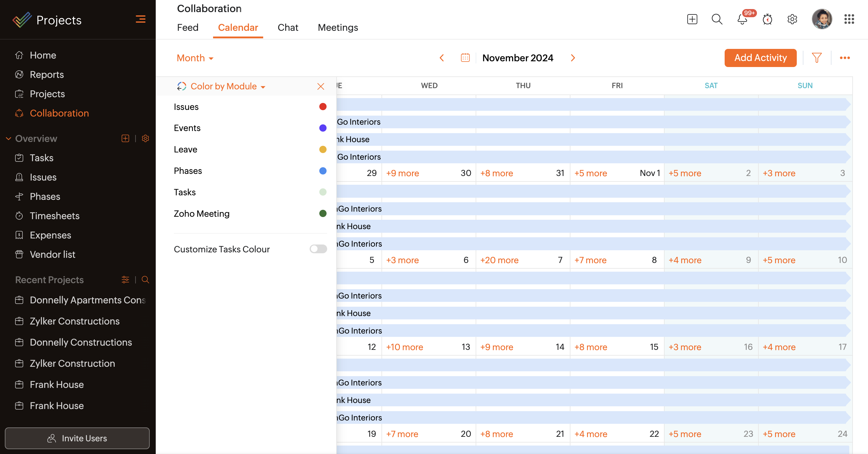Open the Color by Module dropdown
The width and height of the screenshot is (868, 454).
point(228,87)
